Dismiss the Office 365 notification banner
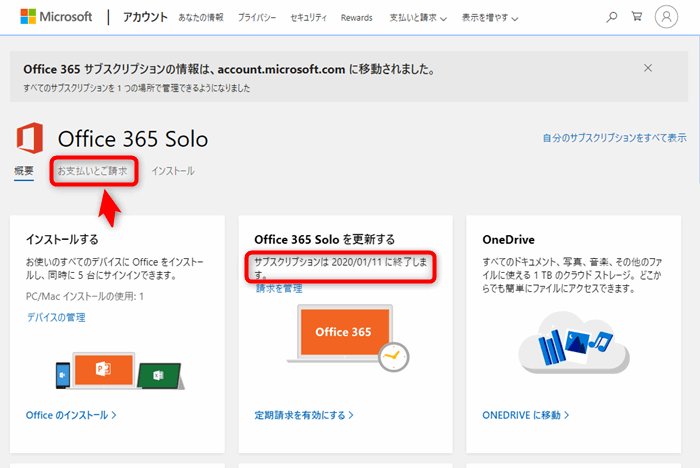This screenshot has height=468, width=700. tap(648, 68)
